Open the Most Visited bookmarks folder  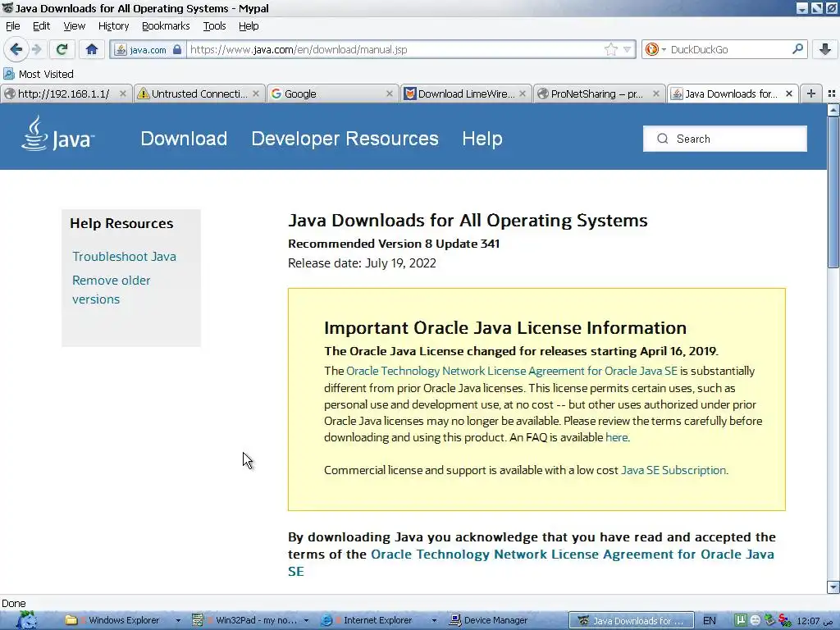tap(38, 74)
